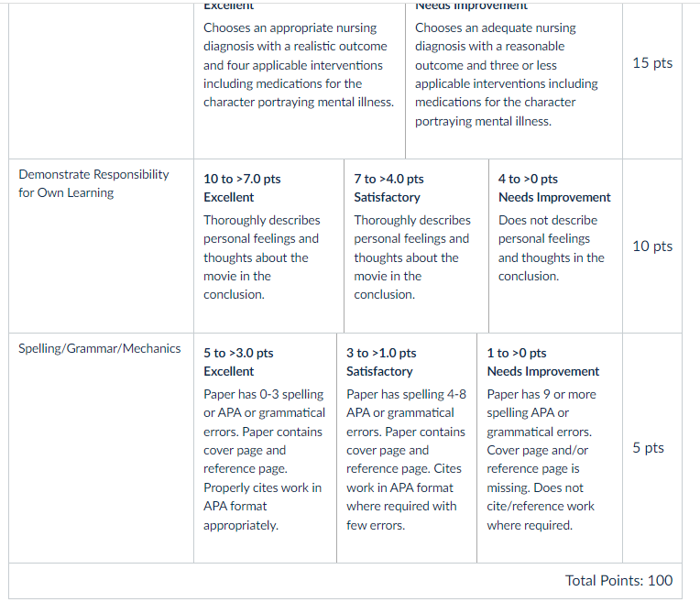Click the Spelling/Grammar/Mechanics criterion label
Screen dimensions: 700x602
tap(100, 348)
